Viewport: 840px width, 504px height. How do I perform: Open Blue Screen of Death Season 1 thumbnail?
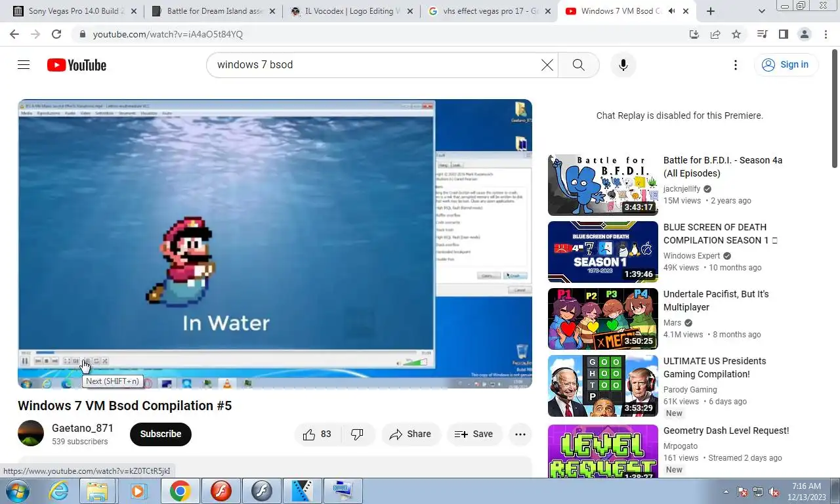pos(603,252)
